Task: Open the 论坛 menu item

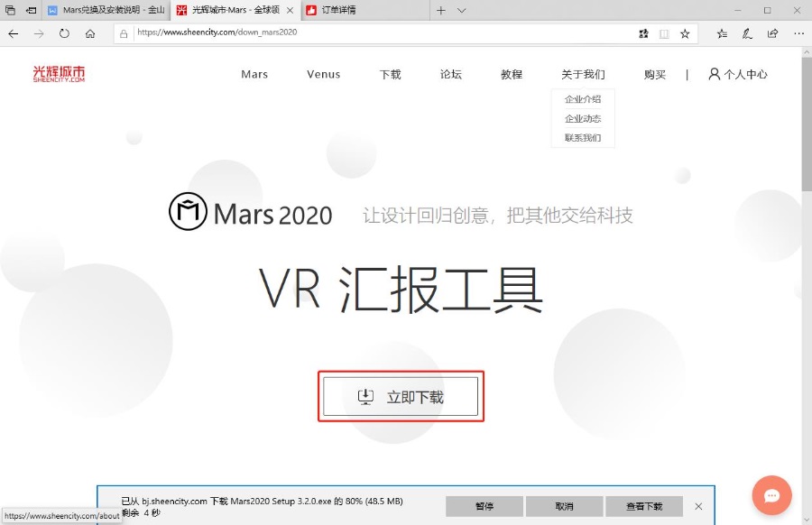Action: 450,74
